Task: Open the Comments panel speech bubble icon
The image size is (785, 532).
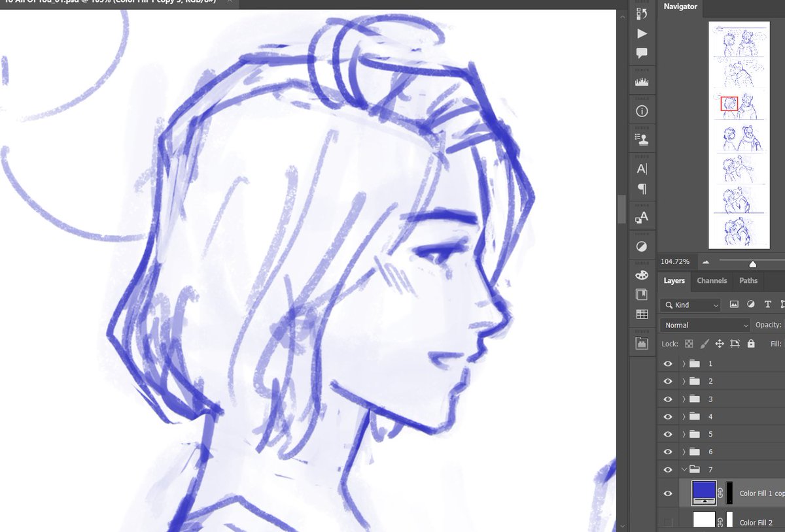Action: point(642,53)
